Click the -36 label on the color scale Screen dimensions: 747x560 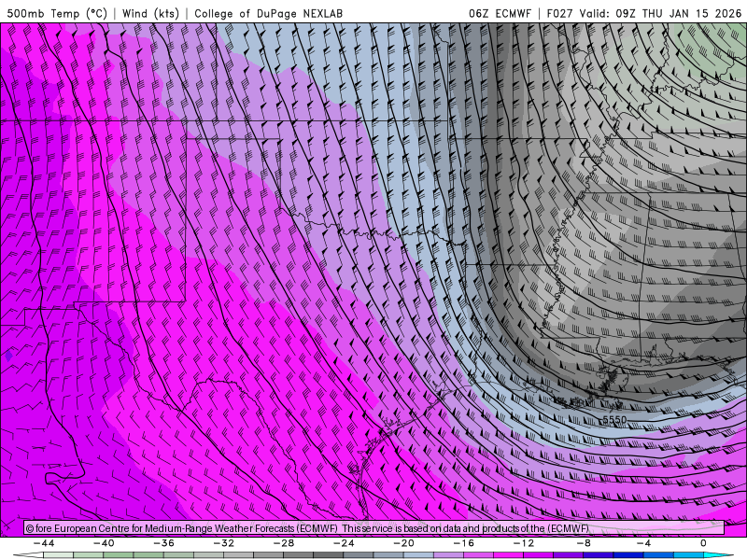[x=163, y=542]
